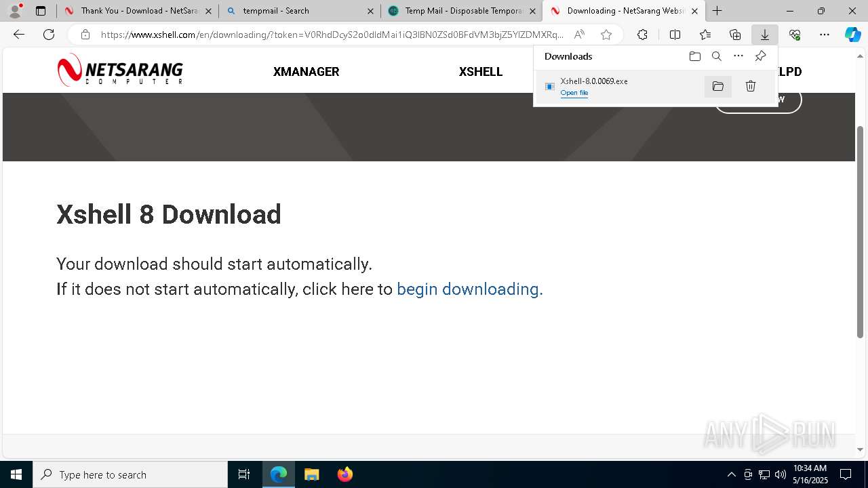Image resolution: width=868 pixels, height=488 pixels.
Task: Click the address bar URL field
Action: [x=332, y=35]
